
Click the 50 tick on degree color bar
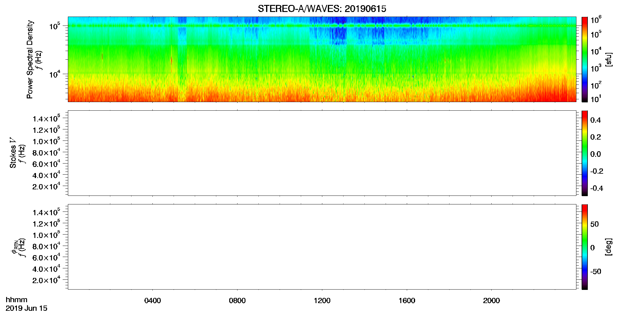[x=595, y=224]
